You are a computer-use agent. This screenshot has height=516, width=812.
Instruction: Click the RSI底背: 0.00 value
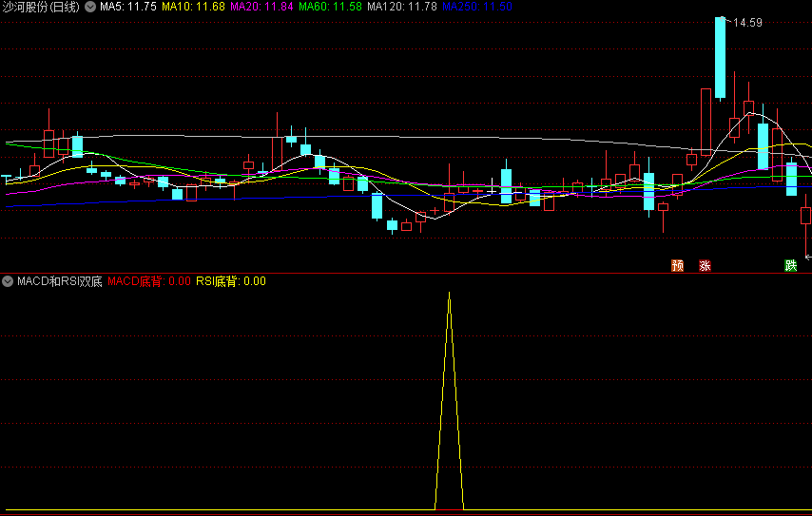[230, 281]
